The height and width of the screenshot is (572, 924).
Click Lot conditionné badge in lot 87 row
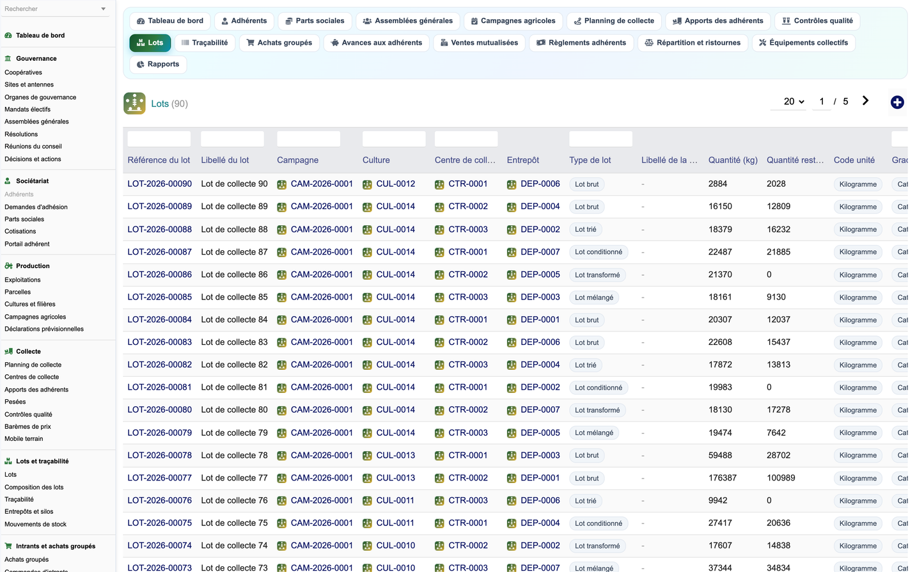coord(599,252)
